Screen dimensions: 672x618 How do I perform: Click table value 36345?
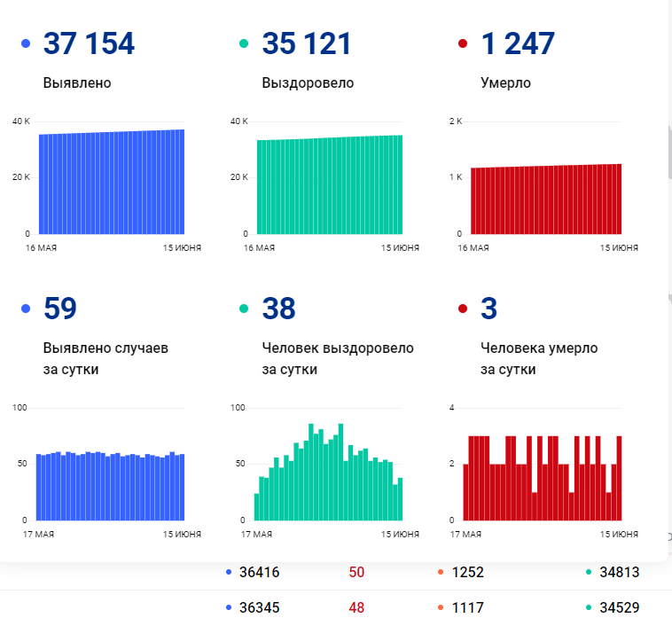[259, 607]
